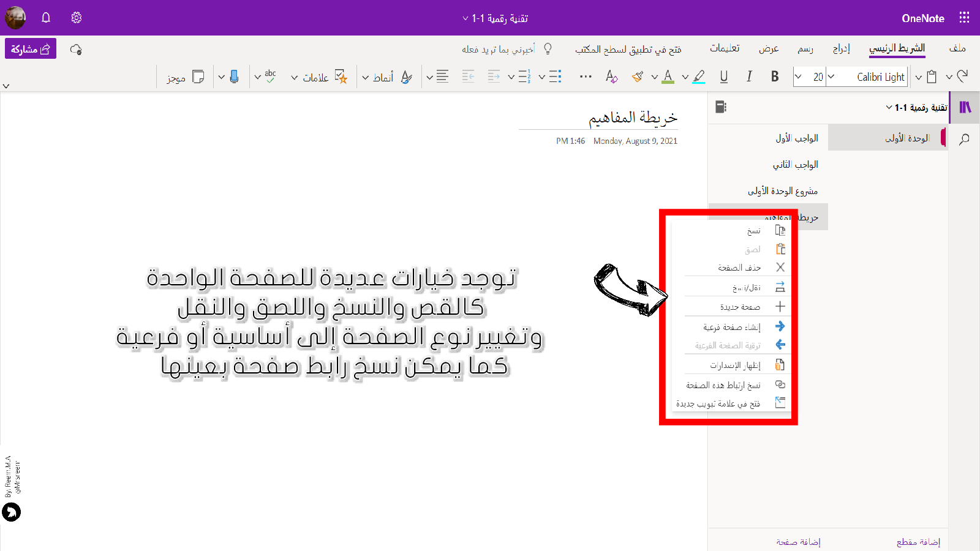Image resolution: width=980 pixels, height=551 pixels.
Task: Toggle bold formatting in the ribbon
Action: tap(775, 77)
